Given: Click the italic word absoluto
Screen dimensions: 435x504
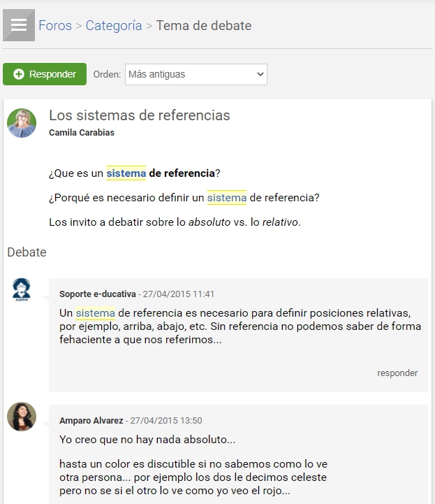Looking at the screenshot, I should [209, 222].
